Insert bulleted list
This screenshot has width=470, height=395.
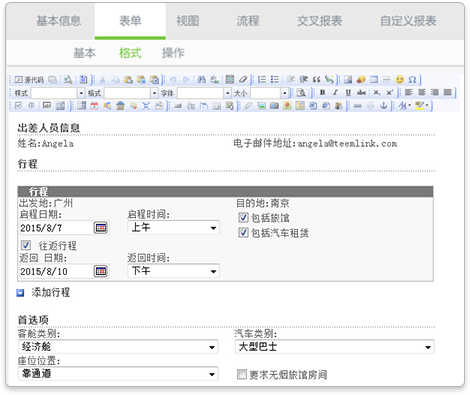click(275, 80)
